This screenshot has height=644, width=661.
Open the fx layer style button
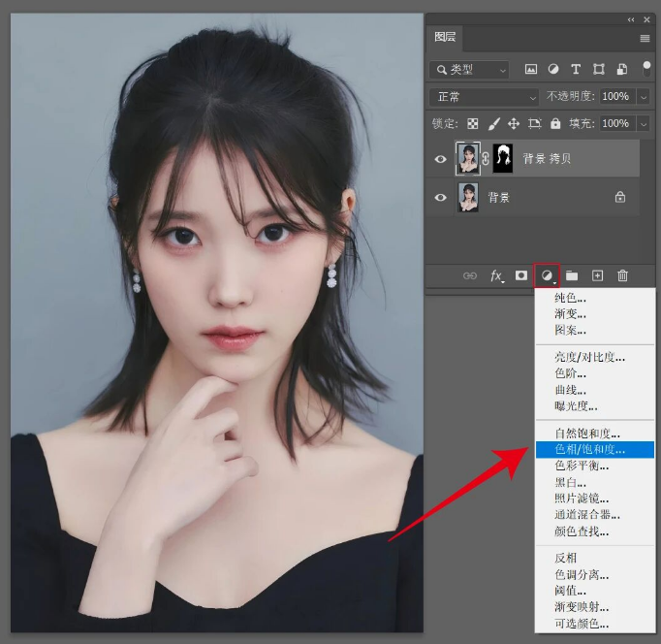(x=496, y=275)
